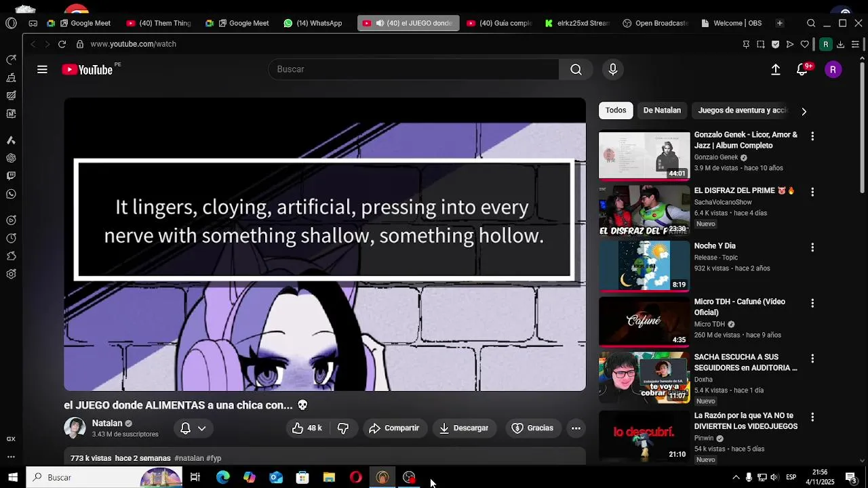Open options for Noche Y Dia
Image resolution: width=868 pixels, height=488 pixels.
coord(812,247)
